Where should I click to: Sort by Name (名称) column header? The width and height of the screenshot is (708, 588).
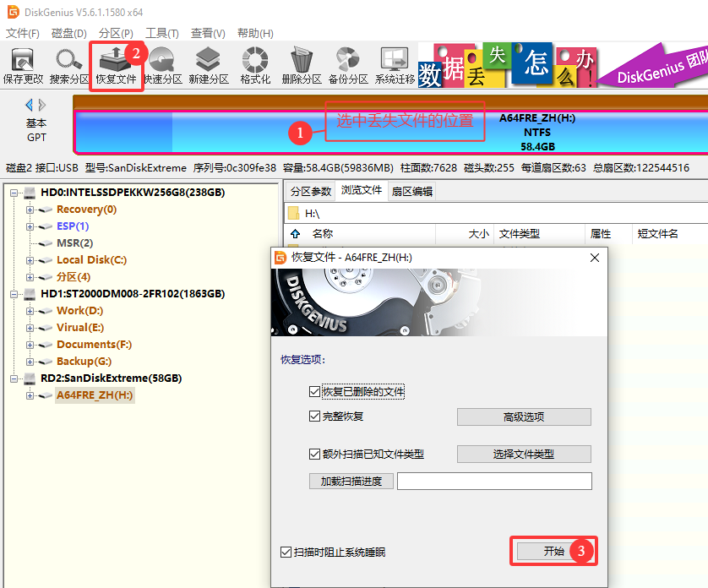click(x=323, y=233)
